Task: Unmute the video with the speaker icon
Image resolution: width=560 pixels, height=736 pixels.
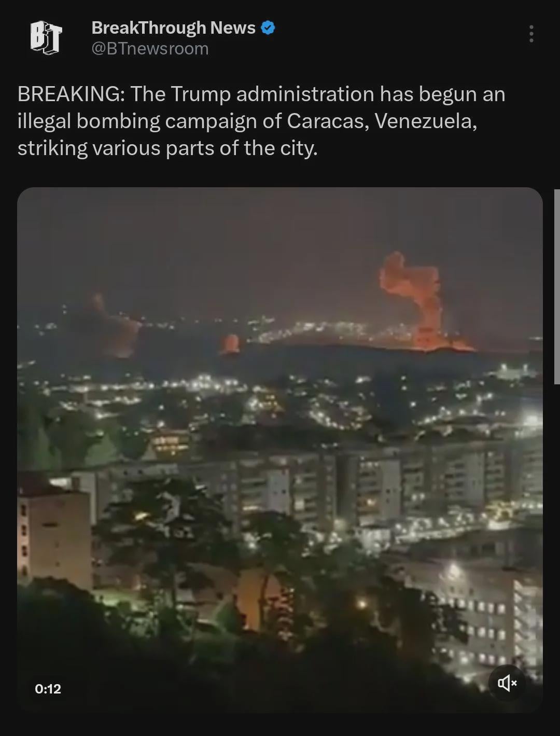Action: pyautogui.click(x=508, y=683)
